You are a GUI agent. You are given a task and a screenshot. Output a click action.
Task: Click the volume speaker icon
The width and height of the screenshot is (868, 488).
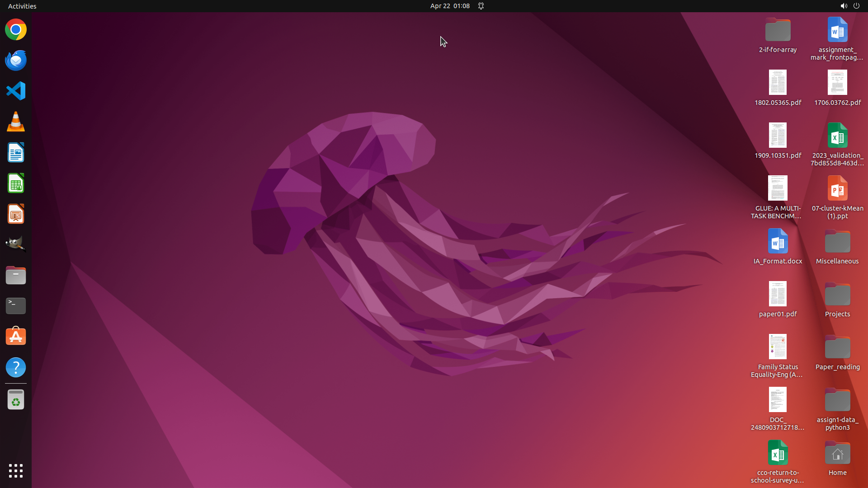843,6
